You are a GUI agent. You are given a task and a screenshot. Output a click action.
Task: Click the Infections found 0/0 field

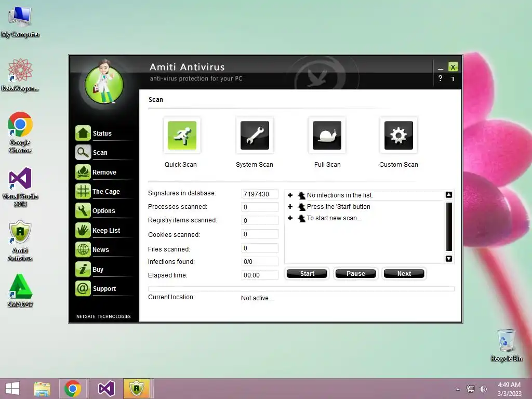(x=260, y=262)
